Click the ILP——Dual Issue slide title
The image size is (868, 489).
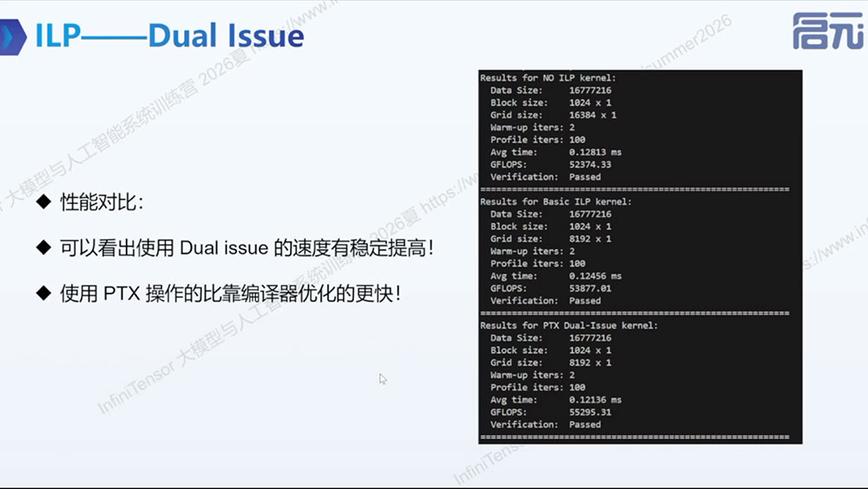pos(169,36)
